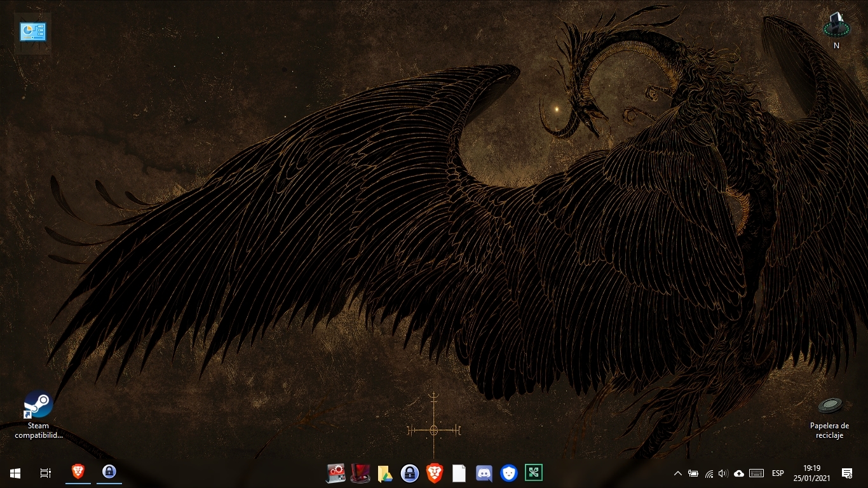
Task: Launch Brave browser from the center dock
Action: pyautogui.click(x=435, y=473)
